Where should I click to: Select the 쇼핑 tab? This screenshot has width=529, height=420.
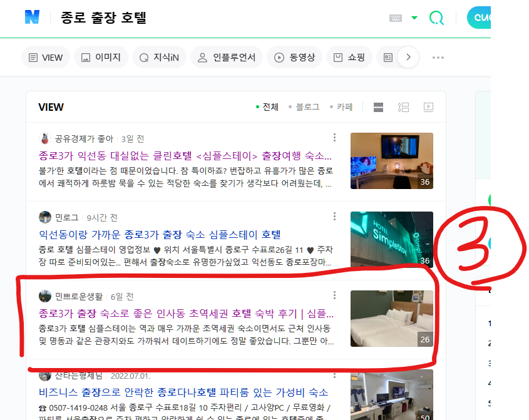[x=349, y=58]
